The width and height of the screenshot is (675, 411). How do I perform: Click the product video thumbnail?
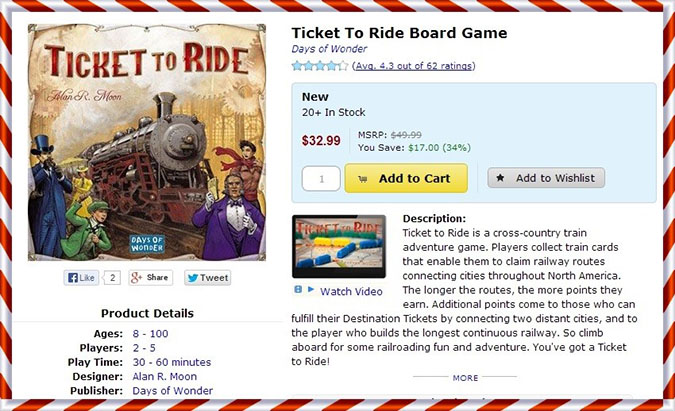tap(338, 246)
